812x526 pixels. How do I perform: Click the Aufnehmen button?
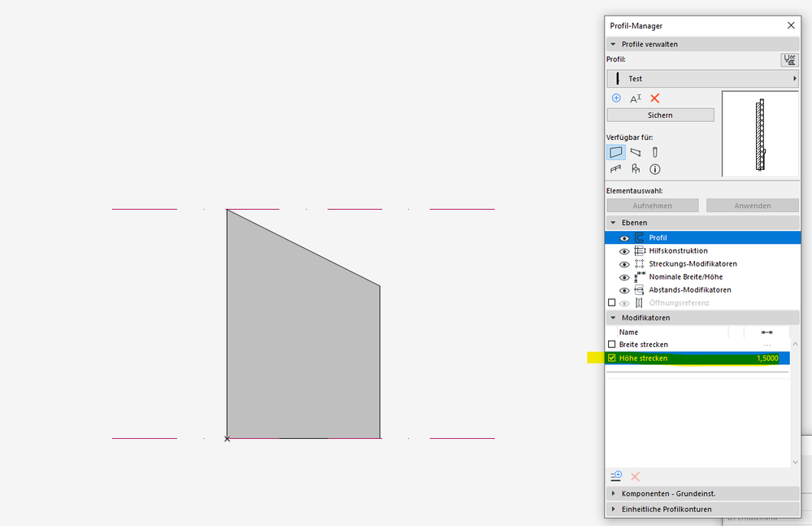pyautogui.click(x=653, y=206)
